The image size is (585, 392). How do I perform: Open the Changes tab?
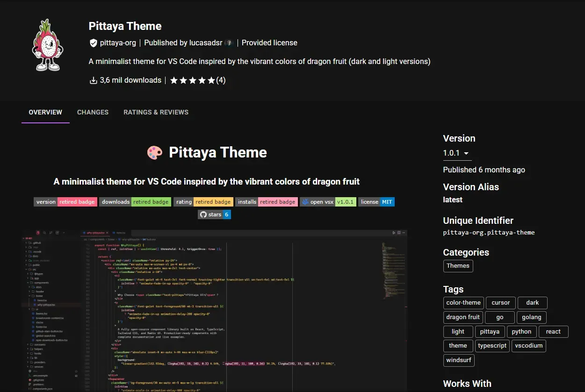(x=93, y=112)
